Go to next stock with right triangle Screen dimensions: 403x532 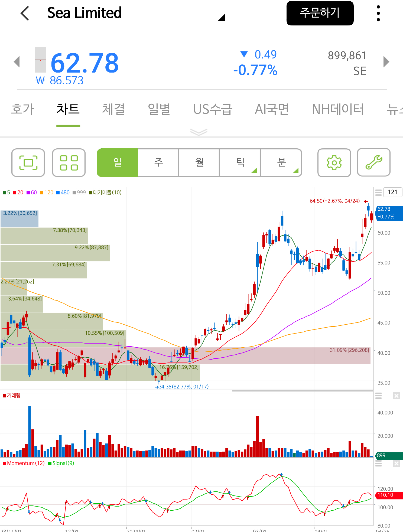386,62
